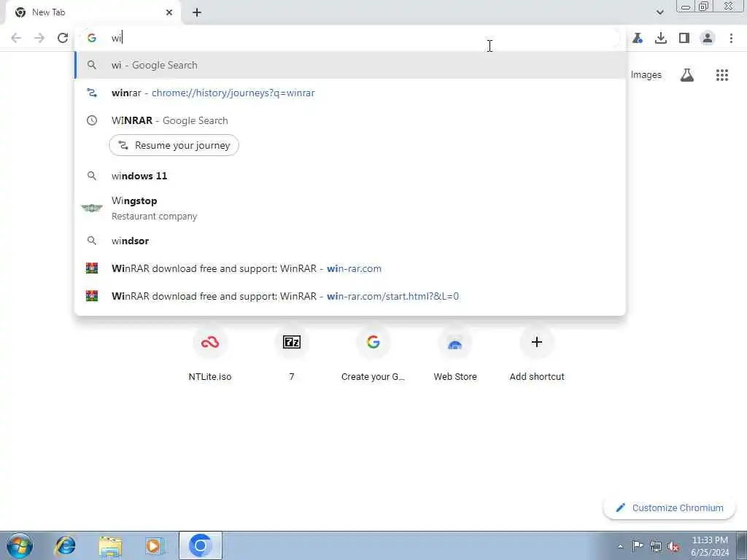Open the Web Store shortcut
This screenshot has height=560, width=747.
pos(455,354)
